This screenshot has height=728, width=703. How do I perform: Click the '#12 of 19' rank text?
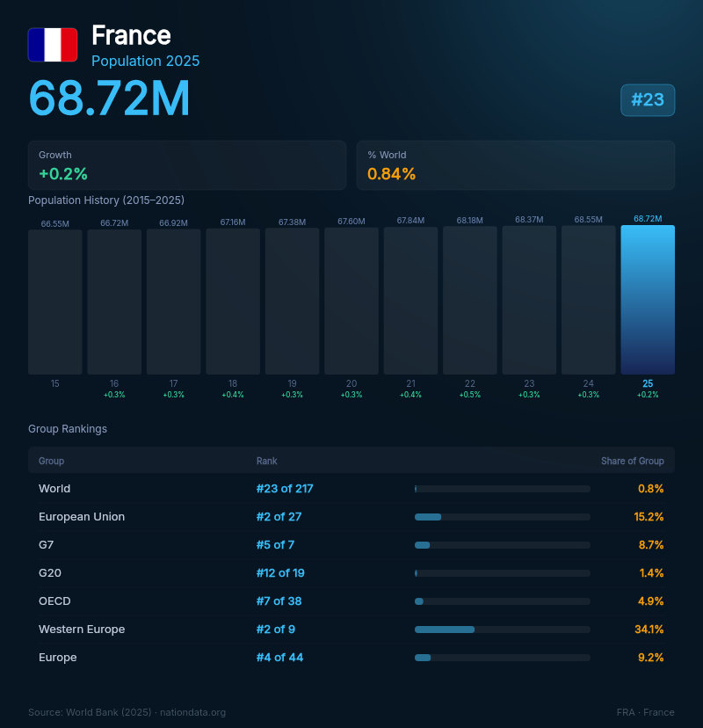point(280,573)
